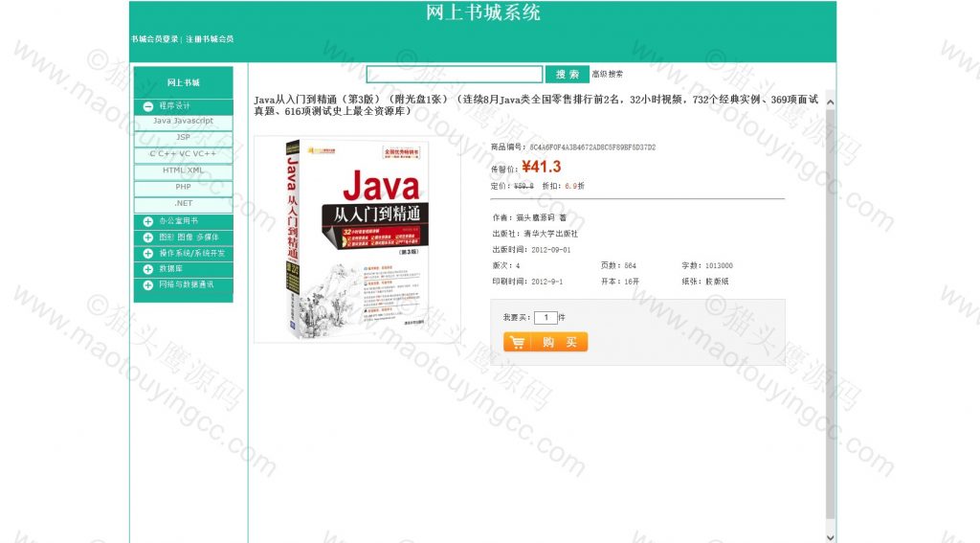
Task: Click the 字数: 1013000 text
Action: [x=707, y=265]
